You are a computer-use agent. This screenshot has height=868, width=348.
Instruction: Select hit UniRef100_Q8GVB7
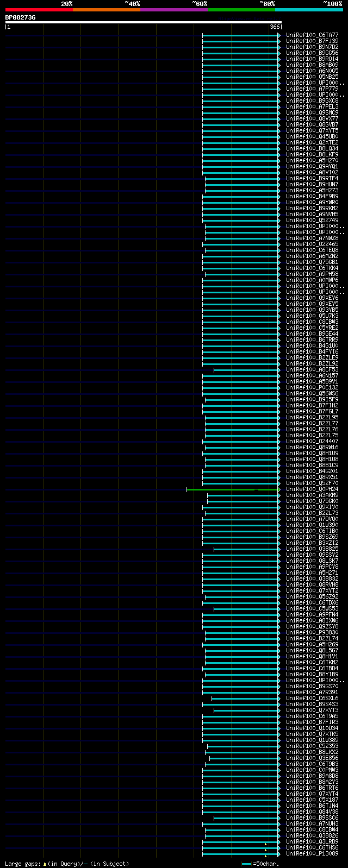pos(312,125)
